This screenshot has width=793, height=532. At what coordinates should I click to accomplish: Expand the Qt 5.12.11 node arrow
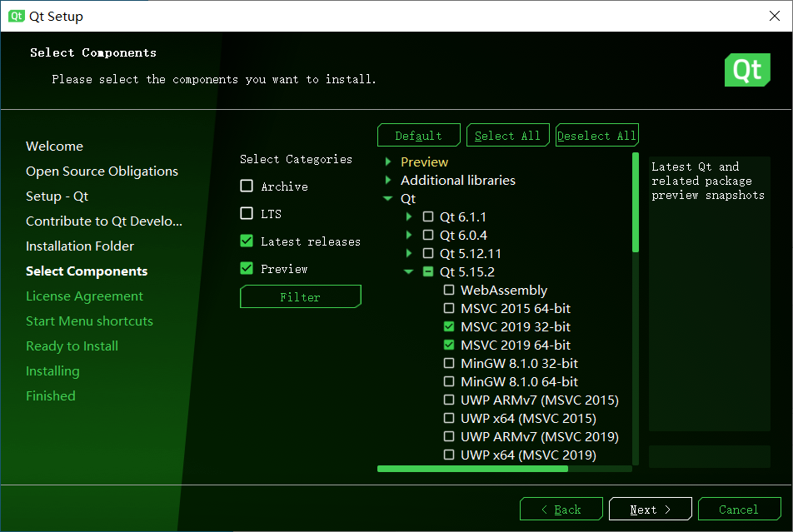click(x=409, y=253)
